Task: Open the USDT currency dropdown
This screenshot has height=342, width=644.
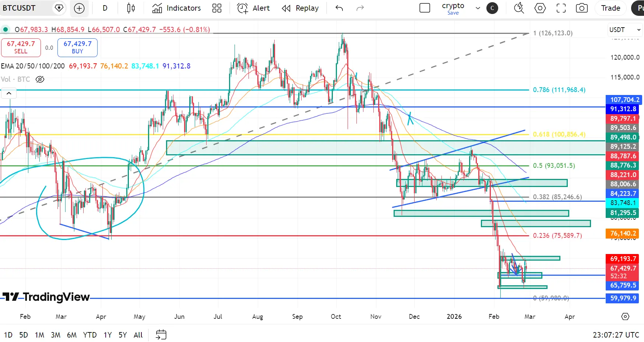Action: tap(625, 30)
